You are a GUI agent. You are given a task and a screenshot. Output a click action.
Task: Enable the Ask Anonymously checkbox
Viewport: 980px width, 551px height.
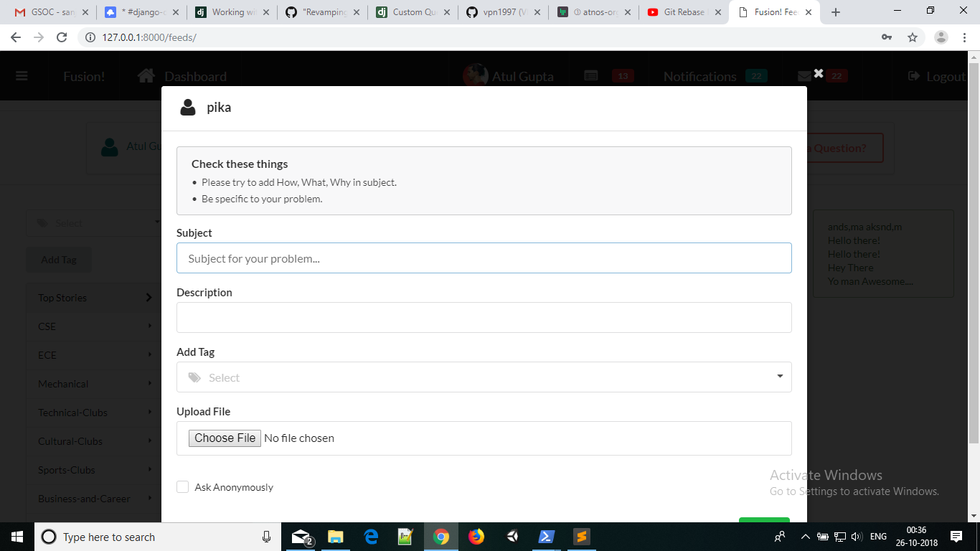pyautogui.click(x=182, y=486)
